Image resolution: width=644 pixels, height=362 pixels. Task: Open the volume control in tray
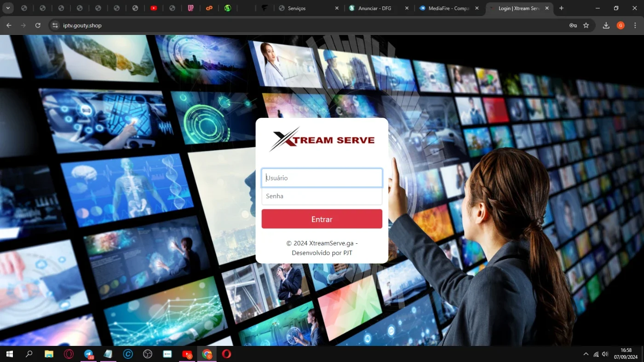pos(605,354)
